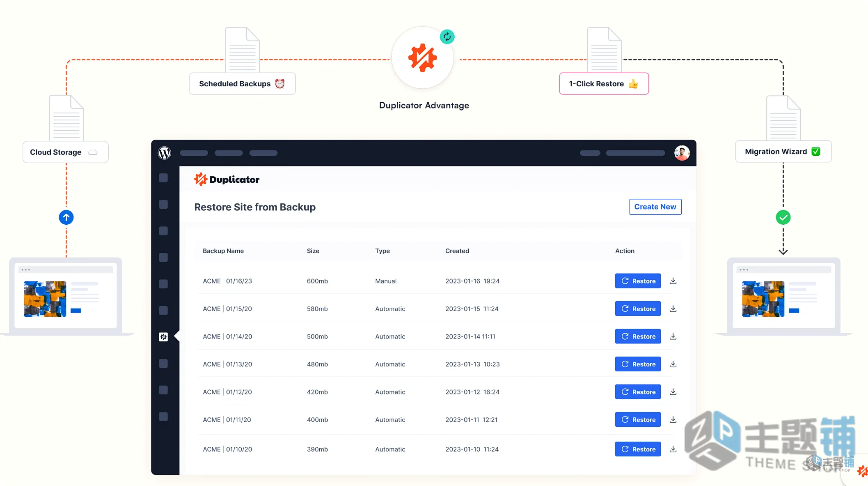This screenshot has width=868, height=486.
Task: Click the Duplicator logo in the page header
Action: (227, 179)
